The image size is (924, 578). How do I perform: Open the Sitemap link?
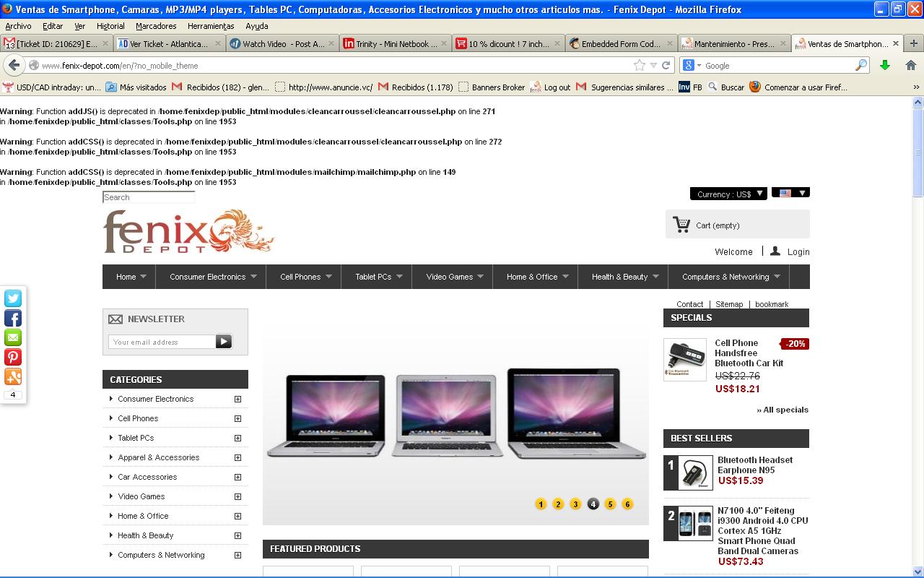[729, 304]
